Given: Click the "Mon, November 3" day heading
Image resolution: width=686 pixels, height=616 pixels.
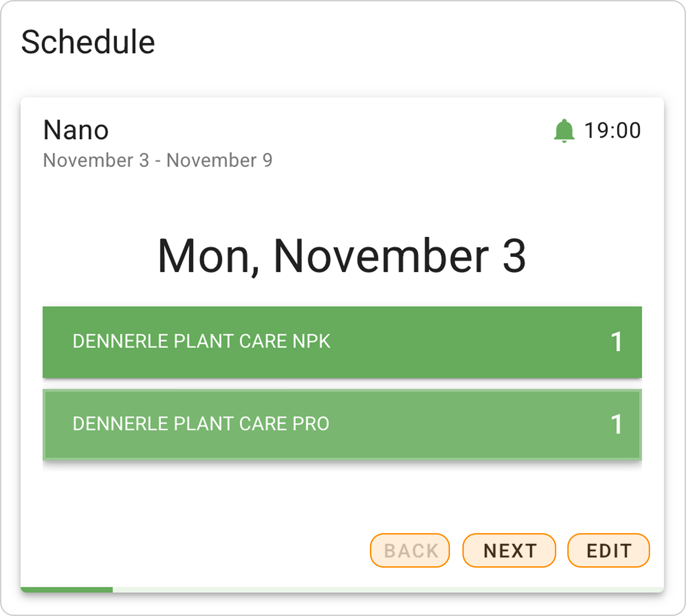Looking at the screenshot, I should point(342,256).
